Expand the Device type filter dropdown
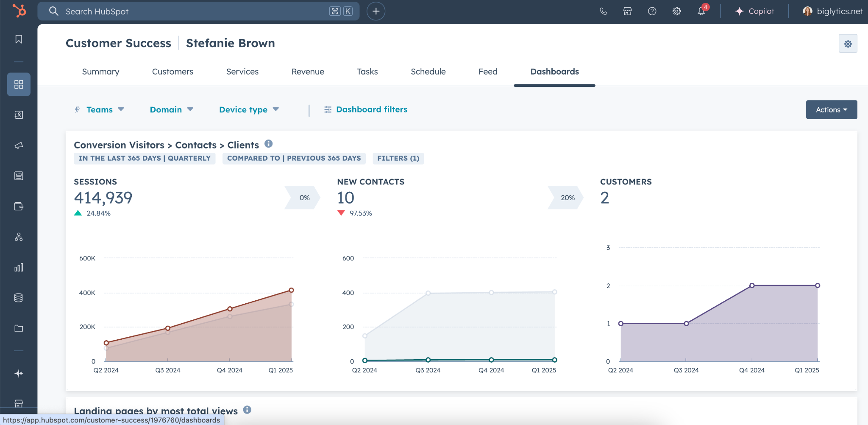Viewport: 868px width, 425px height. pos(249,110)
